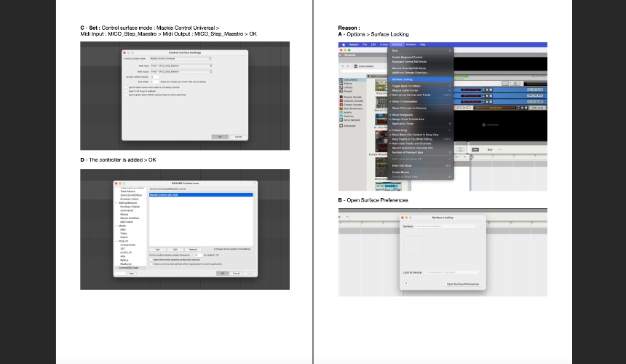The width and height of the screenshot is (626, 364).
Task: Choose Enter Edit Mode menu item
Action: [x=421, y=165]
